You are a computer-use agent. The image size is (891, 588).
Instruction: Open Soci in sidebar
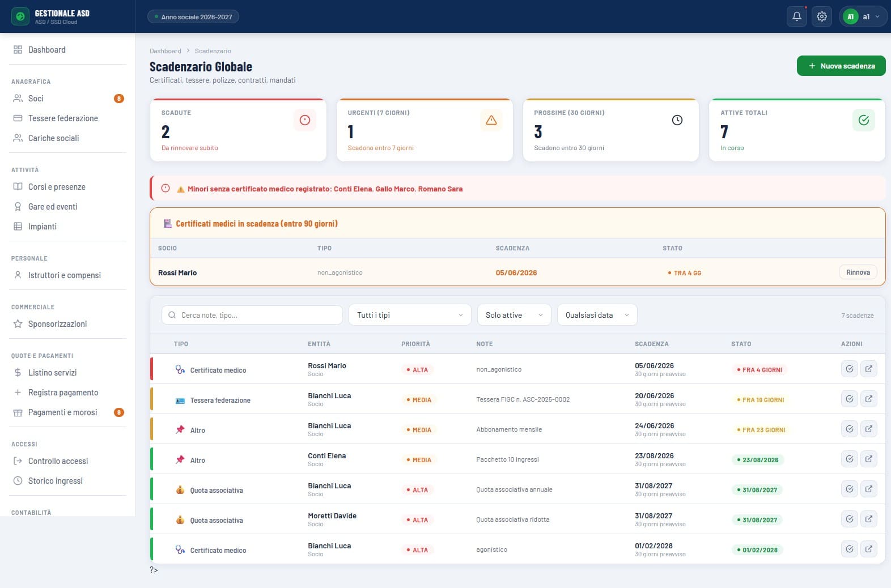pyautogui.click(x=68, y=99)
